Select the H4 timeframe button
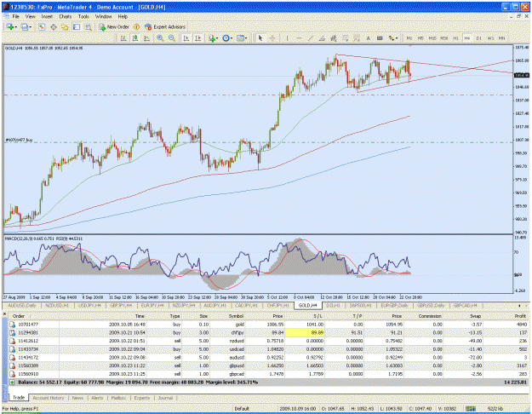 click(x=467, y=38)
